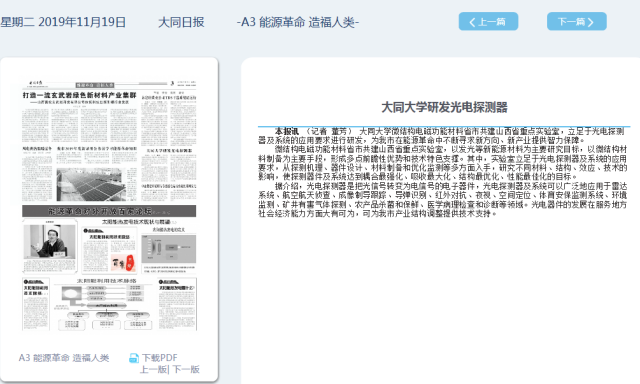Screen dimensions: 640x384
Task: Go to previous article with 上一篇 button
Action: click(488, 22)
